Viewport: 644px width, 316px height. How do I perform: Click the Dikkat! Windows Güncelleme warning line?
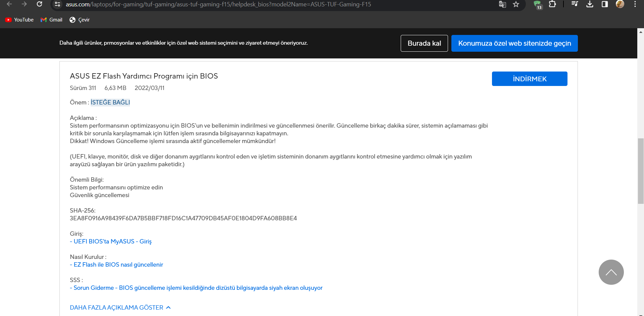172,141
